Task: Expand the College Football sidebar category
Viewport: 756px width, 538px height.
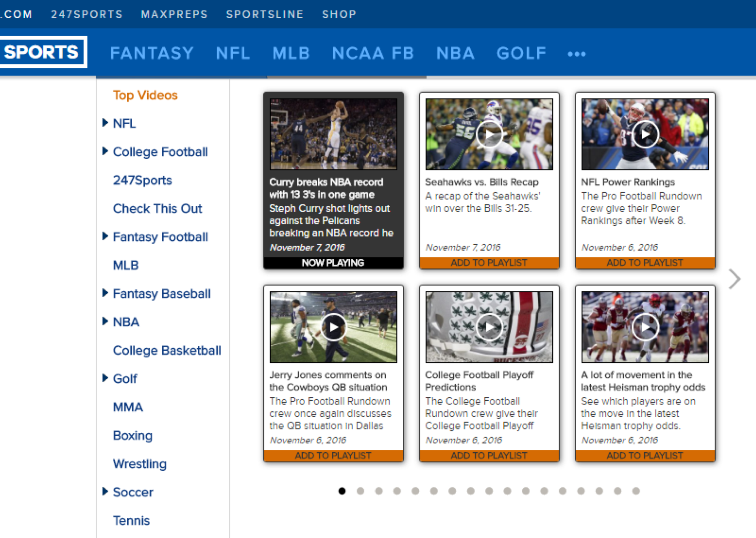Action: (105, 151)
